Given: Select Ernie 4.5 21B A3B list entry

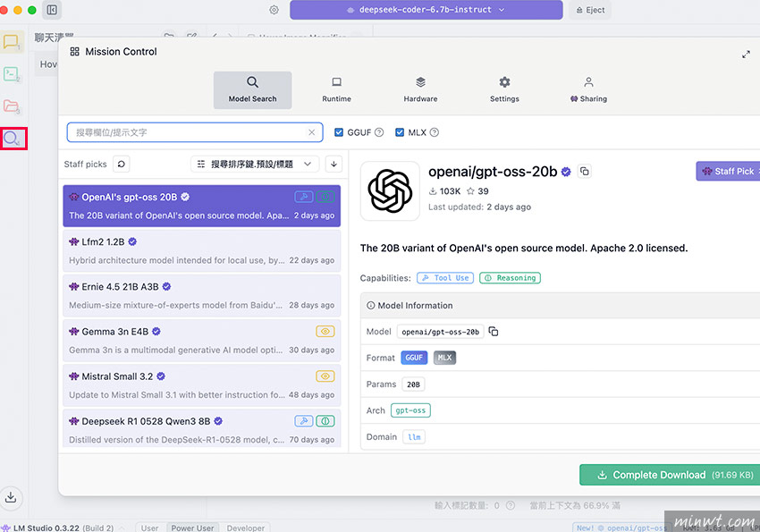Looking at the screenshot, I should [x=202, y=296].
